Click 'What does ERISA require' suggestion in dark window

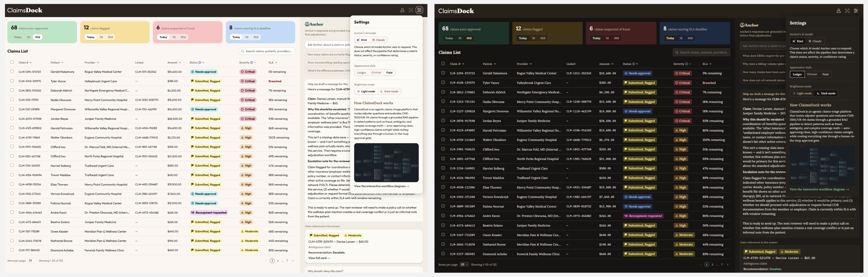[x=763, y=56]
